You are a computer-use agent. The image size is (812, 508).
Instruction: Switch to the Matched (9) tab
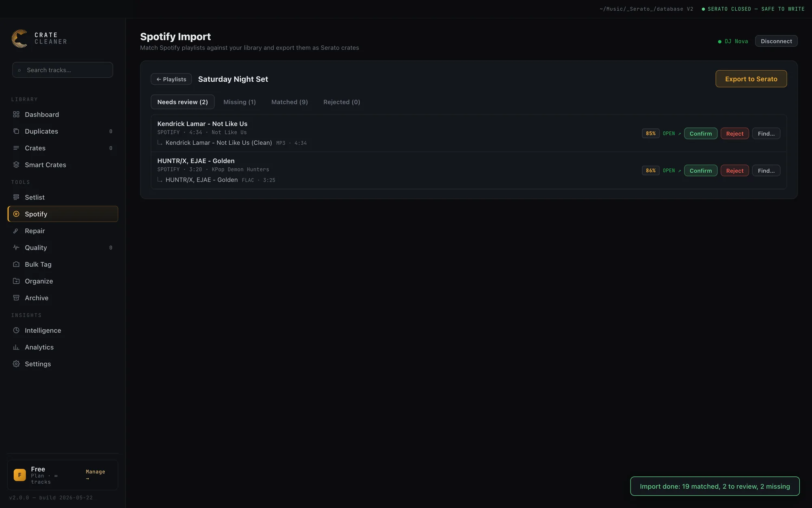289,102
